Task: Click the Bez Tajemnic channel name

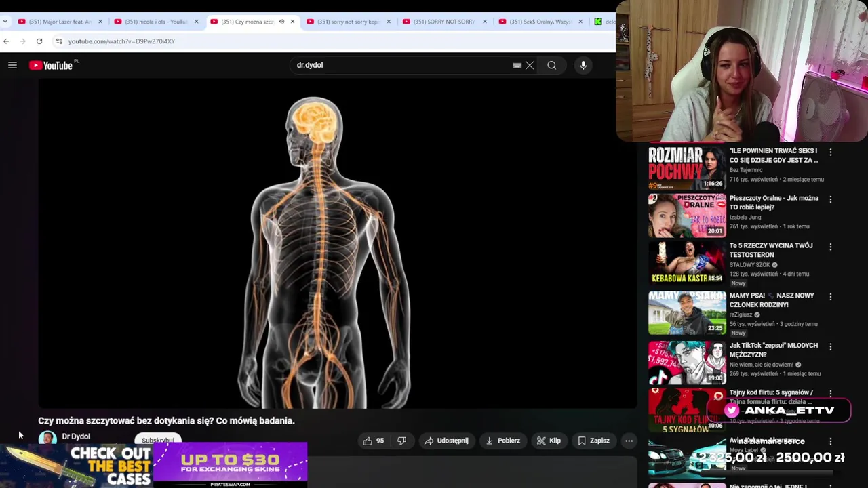Action: pyautogui.click(x=746, y=170)
